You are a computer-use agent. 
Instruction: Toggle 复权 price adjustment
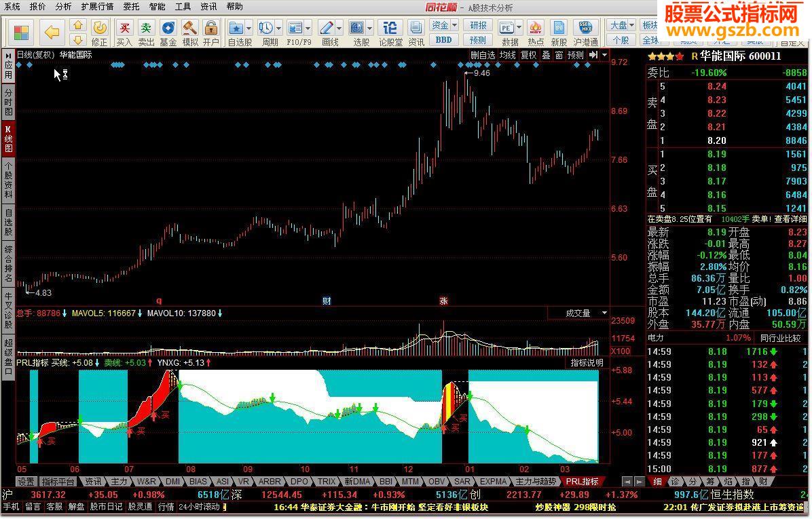click(529, 55)
